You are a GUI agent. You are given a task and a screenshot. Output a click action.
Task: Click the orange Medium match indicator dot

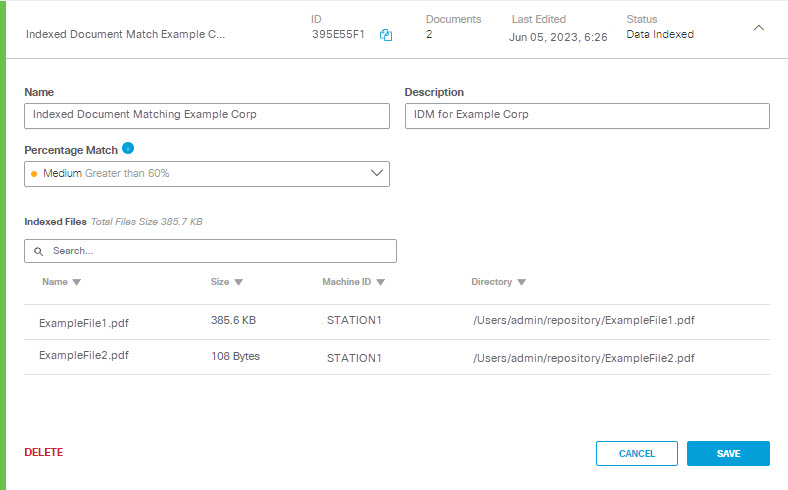pos(34,174)
